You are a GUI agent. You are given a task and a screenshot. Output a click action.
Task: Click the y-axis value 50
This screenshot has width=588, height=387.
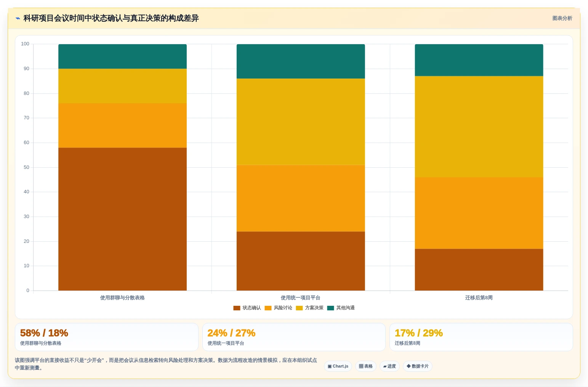(26, 167)
